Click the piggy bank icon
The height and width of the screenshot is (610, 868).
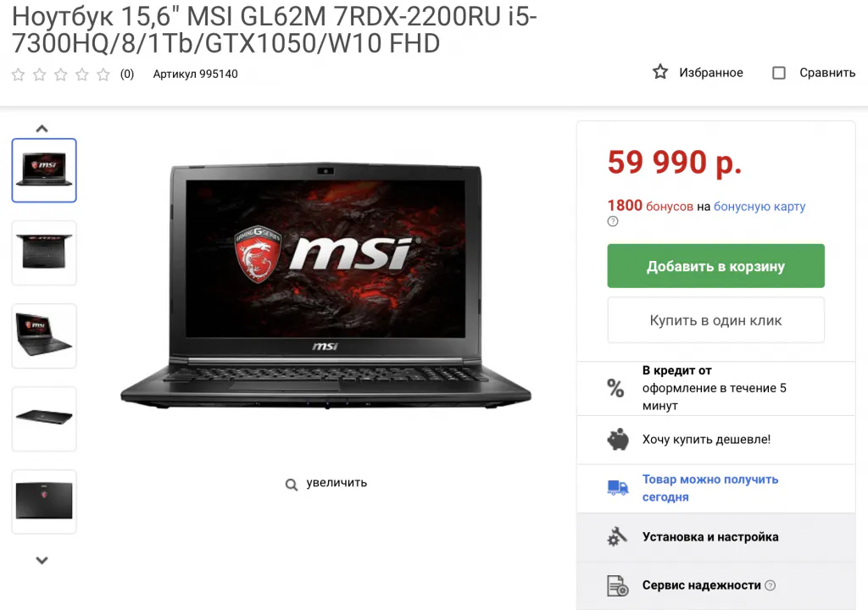(x=618, y=440)
